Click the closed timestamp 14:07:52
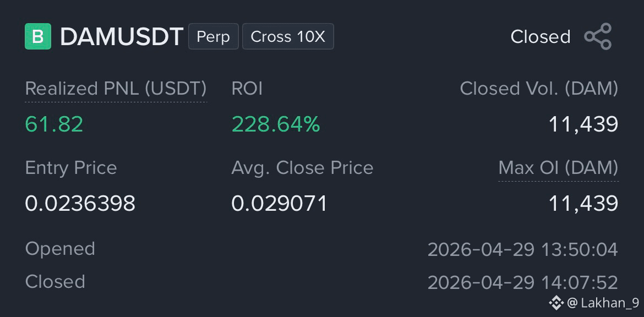 pyautogui.click(x=579, y=282)
